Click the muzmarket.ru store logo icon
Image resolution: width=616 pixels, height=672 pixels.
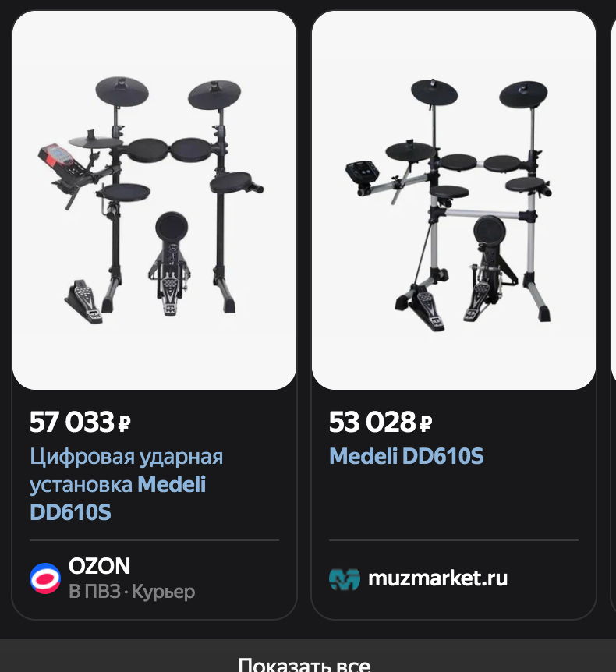click(344, 578)
